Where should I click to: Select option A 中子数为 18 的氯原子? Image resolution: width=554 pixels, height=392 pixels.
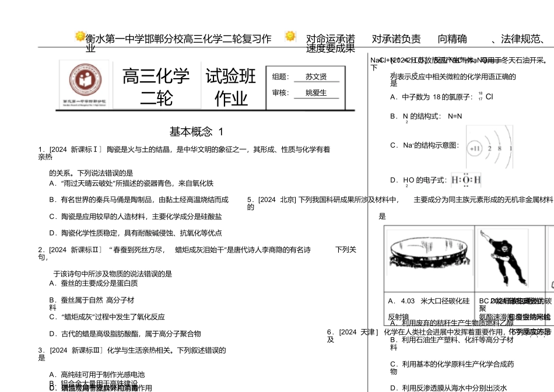[x=441, y=97]
